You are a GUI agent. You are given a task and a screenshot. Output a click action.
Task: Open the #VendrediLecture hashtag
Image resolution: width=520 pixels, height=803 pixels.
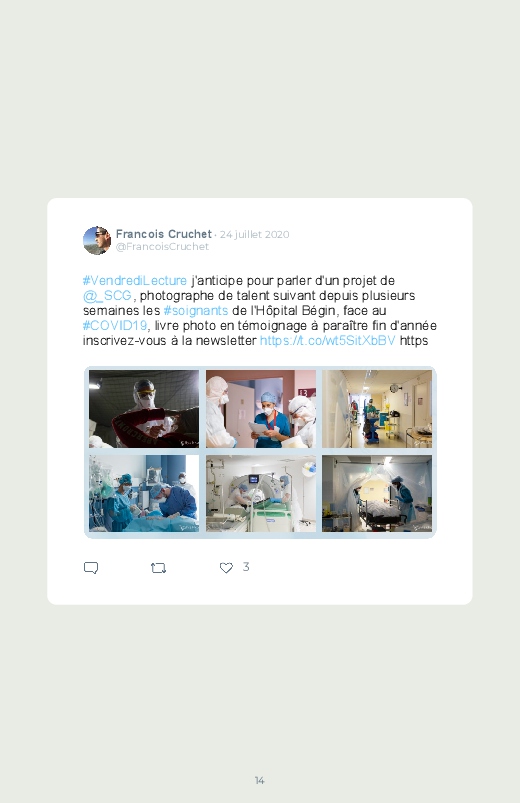pyautogui.click(x=135, y=281)
